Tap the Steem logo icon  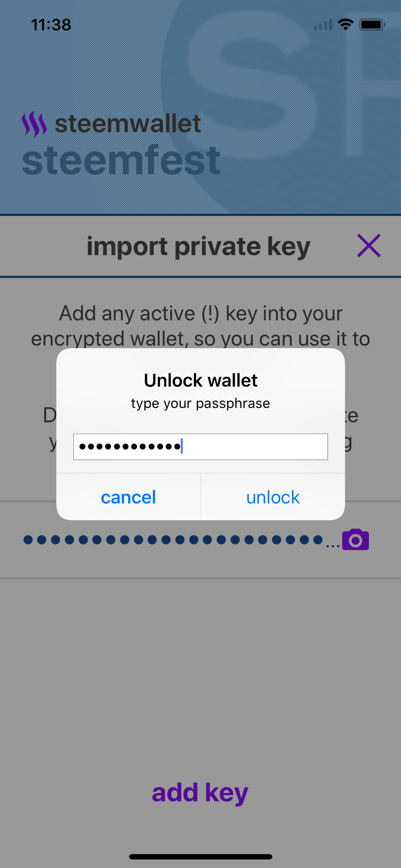click(x=34, y=124)
